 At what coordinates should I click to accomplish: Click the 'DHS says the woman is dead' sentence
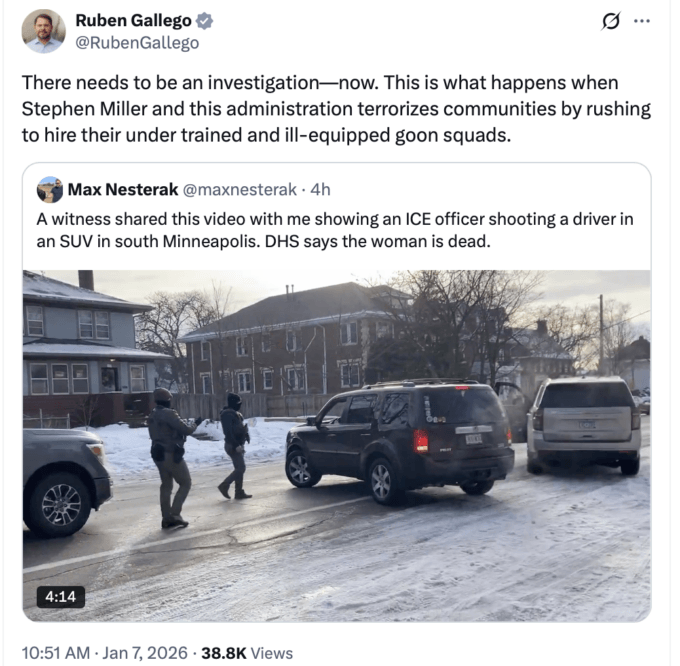(378, 242)
